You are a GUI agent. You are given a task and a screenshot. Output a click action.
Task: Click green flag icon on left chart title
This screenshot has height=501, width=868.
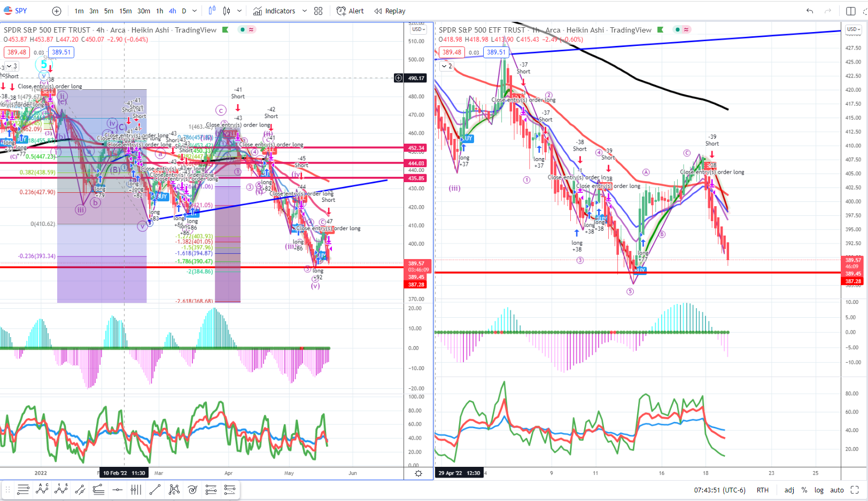pos(226,30)
